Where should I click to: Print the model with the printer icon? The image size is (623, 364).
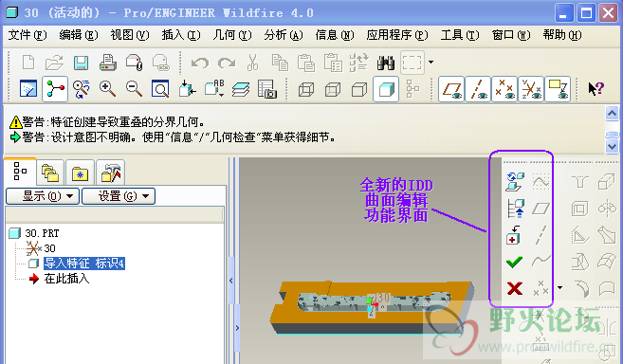(108, 63)
